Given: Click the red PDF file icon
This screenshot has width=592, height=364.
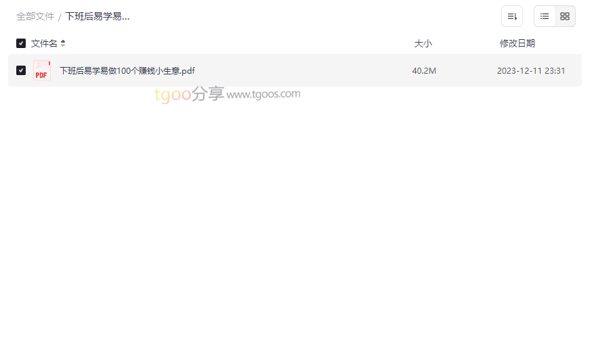Looking at the screenshot, I should pos(41,70).
